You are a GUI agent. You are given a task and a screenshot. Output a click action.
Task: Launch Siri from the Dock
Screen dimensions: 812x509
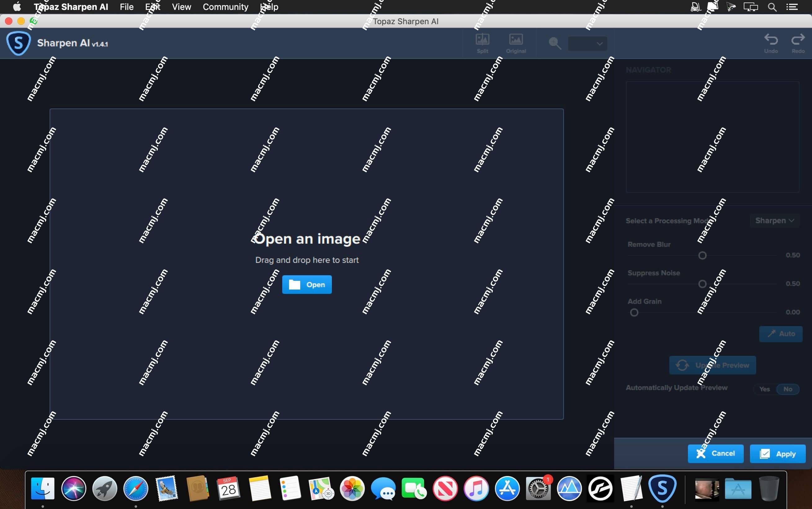tap(74, 489)
